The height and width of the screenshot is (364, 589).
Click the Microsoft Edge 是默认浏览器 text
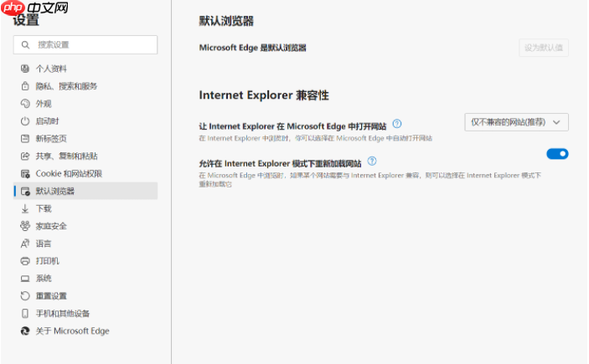(252, 48)
